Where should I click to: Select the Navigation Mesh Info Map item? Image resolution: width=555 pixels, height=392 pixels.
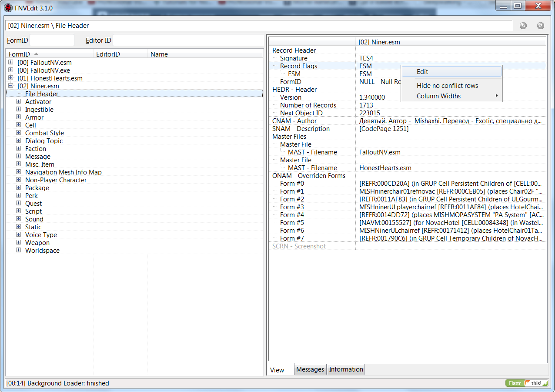pyautogui.click(x=64, y=172)
